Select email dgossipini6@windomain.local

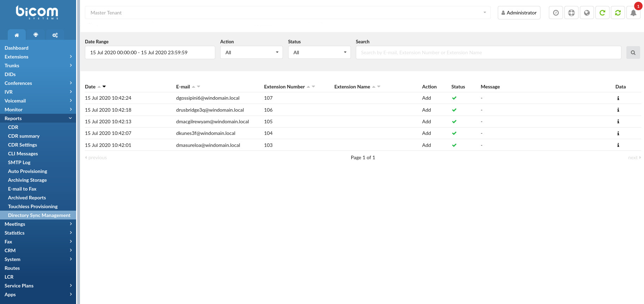click(x=208, y=98)
